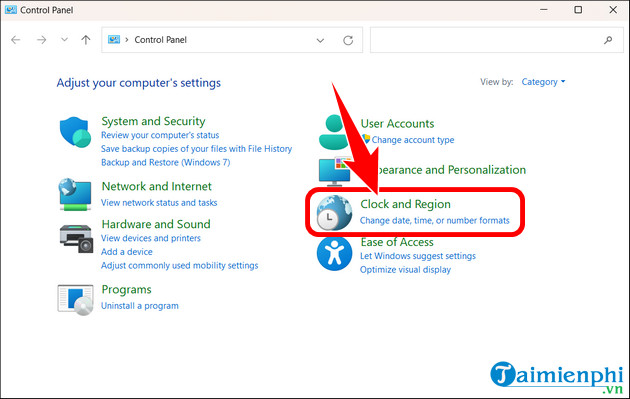
Task: Open the Network and Internet globe icon
Action: [75, 194]
